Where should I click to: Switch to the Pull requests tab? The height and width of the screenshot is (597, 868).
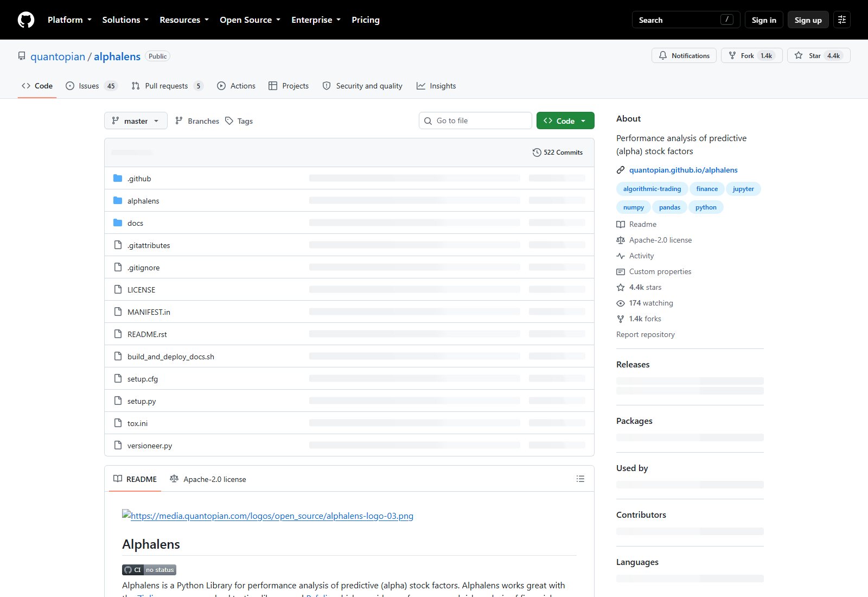[x=167, y=86]
